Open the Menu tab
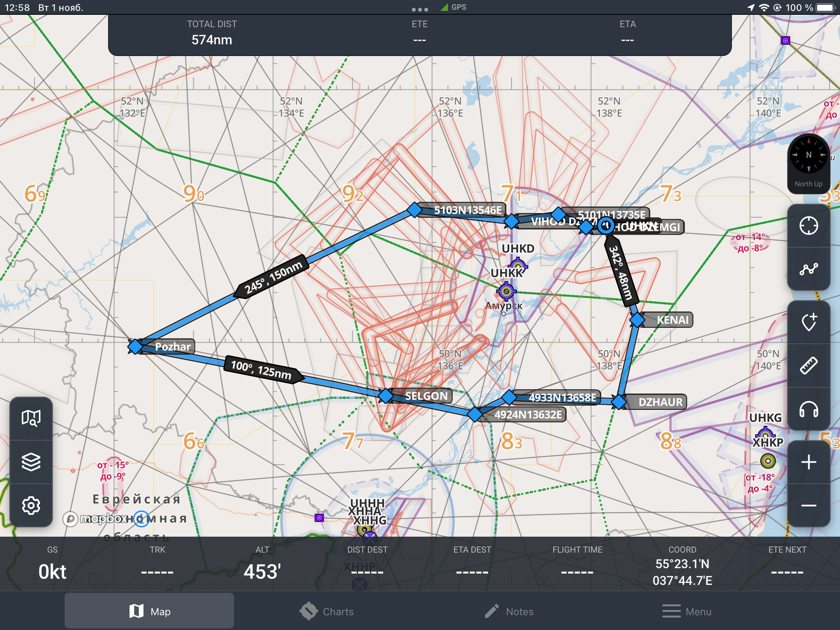 687,611
